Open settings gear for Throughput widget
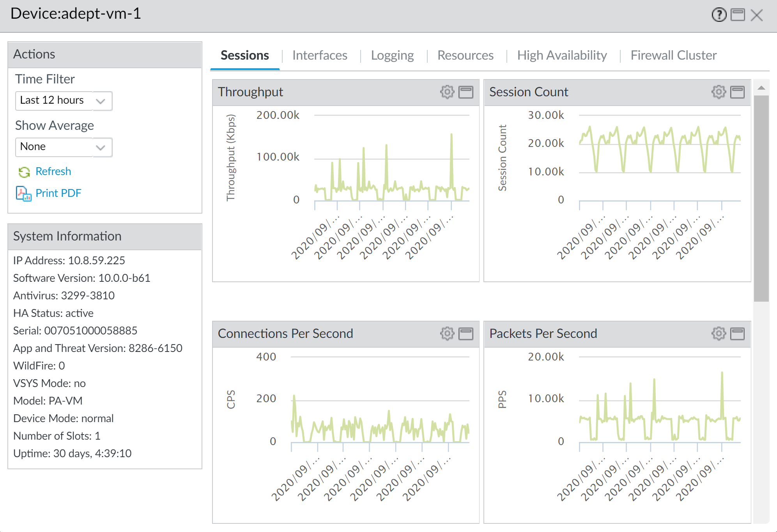Viewport: 777px width, 532px height. click(447, 92)
